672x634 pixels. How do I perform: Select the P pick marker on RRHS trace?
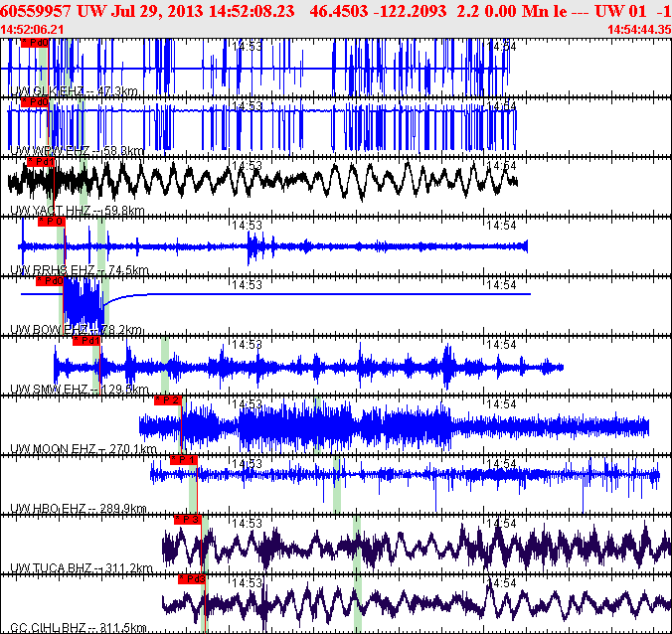[52, 221]
